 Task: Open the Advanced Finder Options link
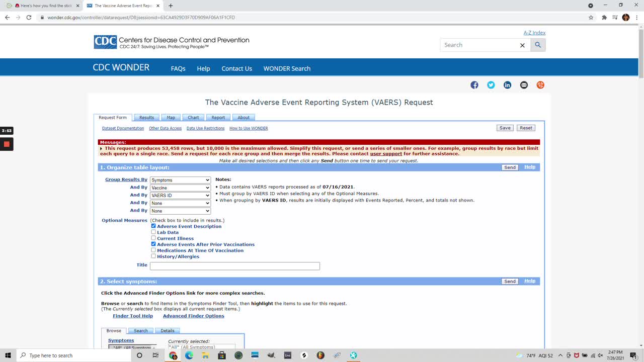pyautogui.click(x=194, y=316)
